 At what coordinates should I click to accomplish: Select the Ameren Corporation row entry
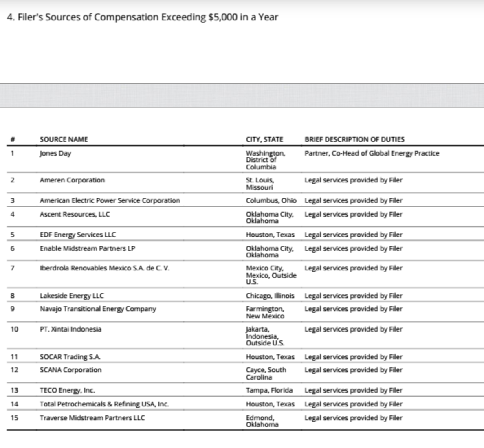pyautogui.click(x=72, y=180)
